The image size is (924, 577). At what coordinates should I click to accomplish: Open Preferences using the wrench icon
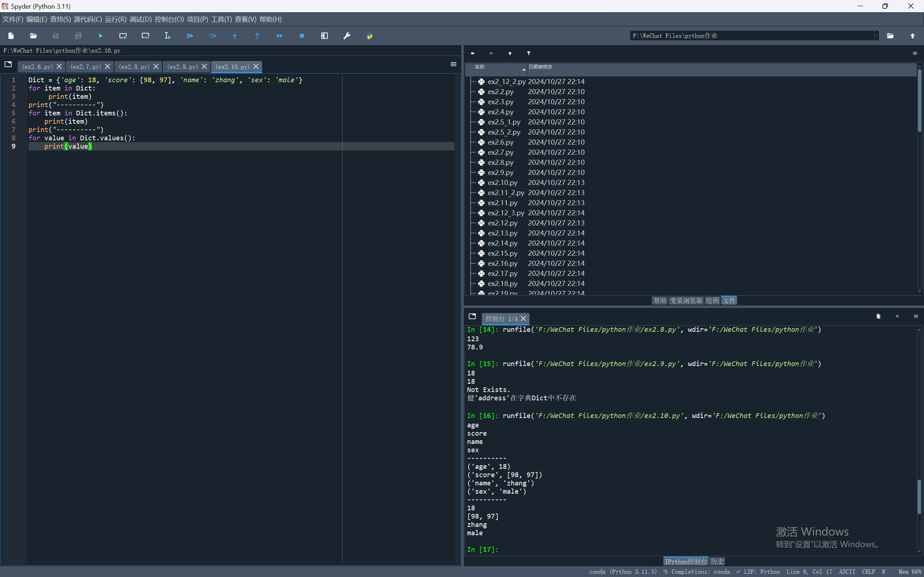pyautogui.click(x=347, y=36)
